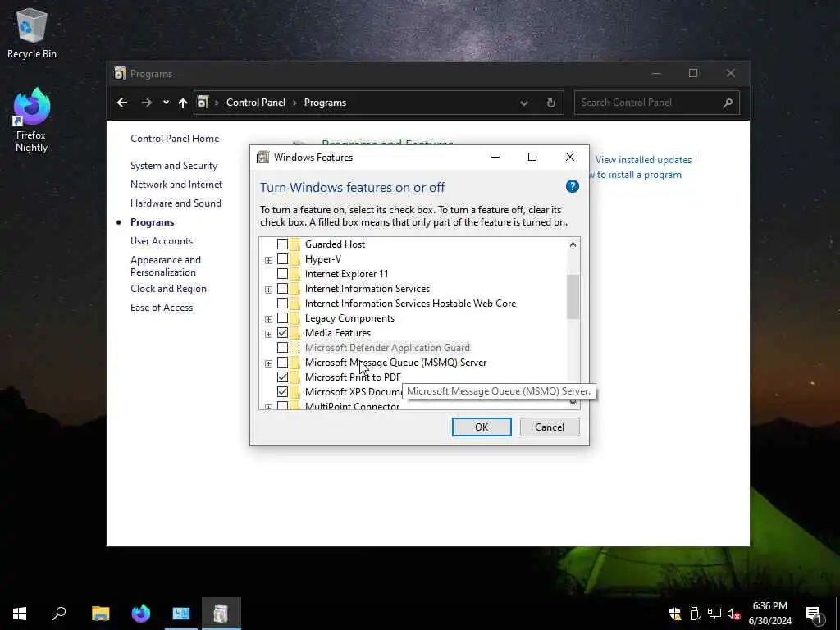This screenshot has height=630, width=840.
Task: Open Network and Internet category
Action: [176, 185]
